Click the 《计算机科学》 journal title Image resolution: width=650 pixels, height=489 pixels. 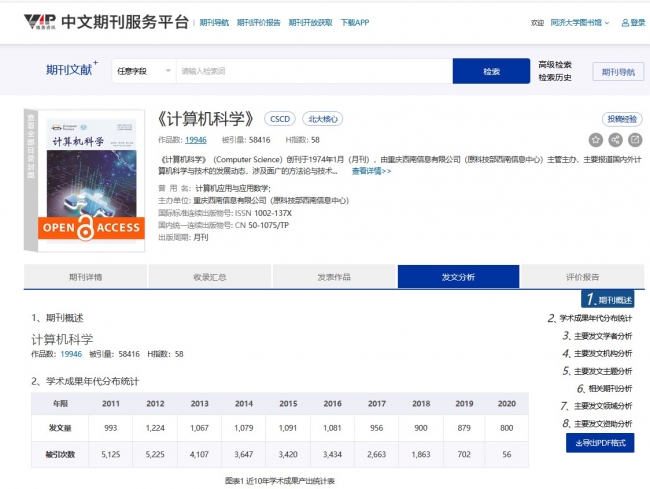206,119
